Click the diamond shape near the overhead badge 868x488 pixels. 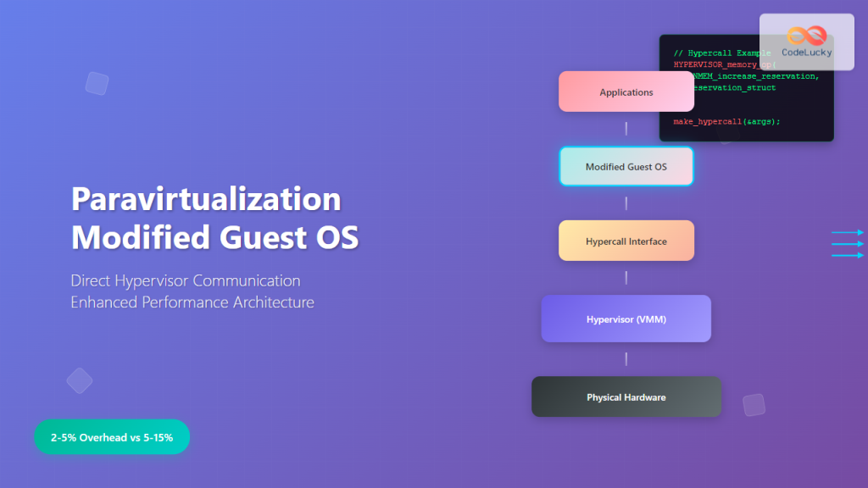click(x=80, y=380)
